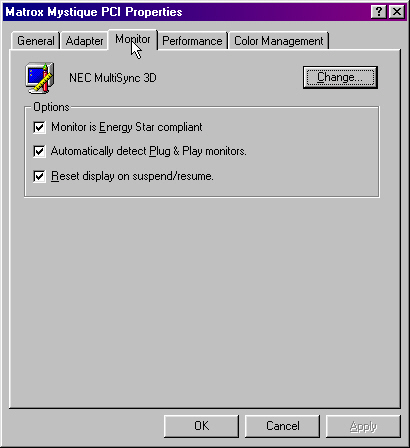Click the Matrox Mystique PCI Properties title bar
410x448 pixels.
click(x=187, y=12)
